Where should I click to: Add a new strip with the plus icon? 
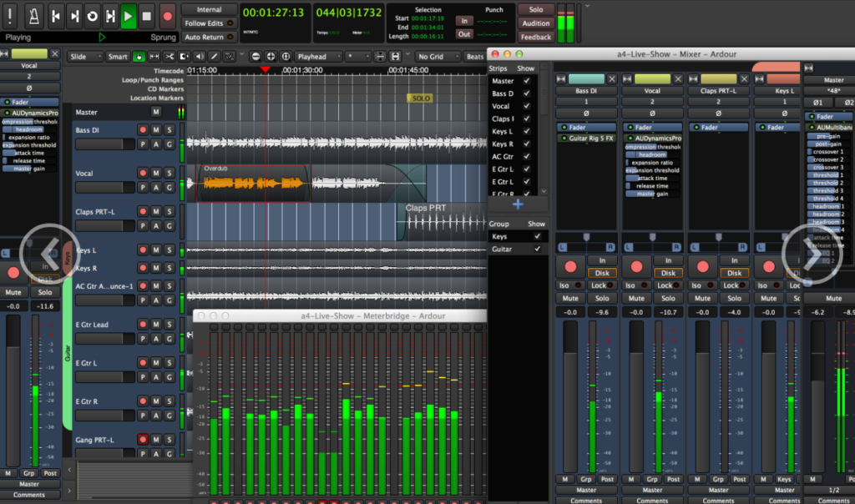[x=518, y=204]
